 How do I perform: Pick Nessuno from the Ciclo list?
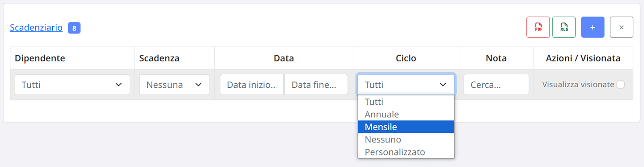coord(406,139)
